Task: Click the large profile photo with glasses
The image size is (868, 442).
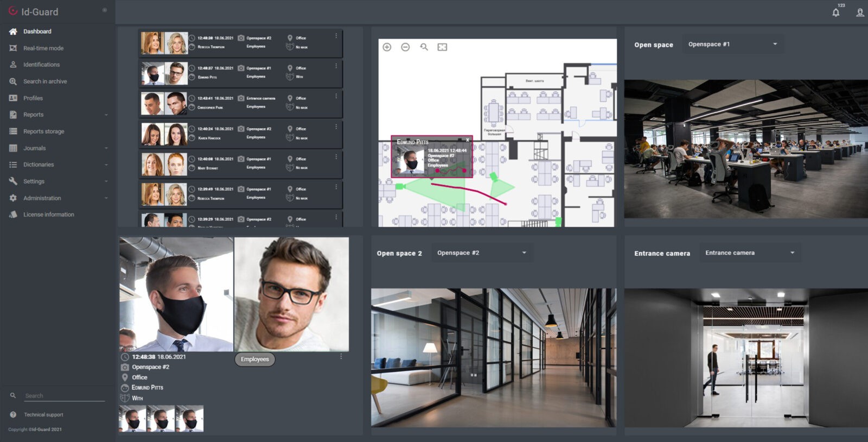Action: pyautogui.click(x=292, y=294)
